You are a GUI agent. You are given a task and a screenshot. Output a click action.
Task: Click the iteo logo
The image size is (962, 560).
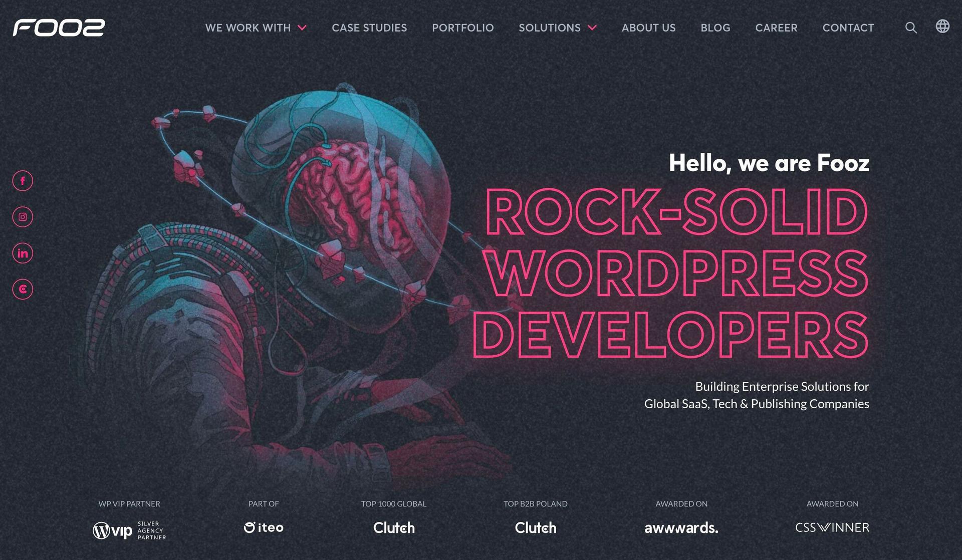[x=264, y=527]
